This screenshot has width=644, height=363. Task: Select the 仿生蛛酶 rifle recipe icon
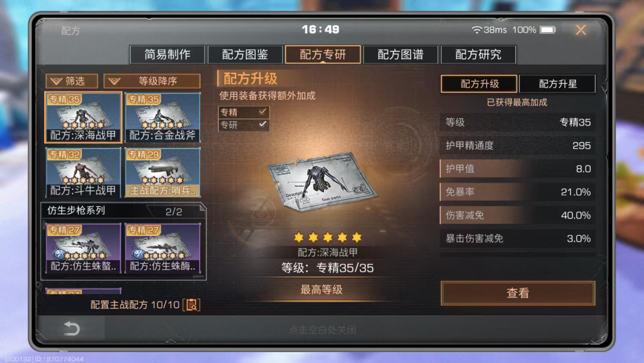pyautogui.click(x=163, y=248)
